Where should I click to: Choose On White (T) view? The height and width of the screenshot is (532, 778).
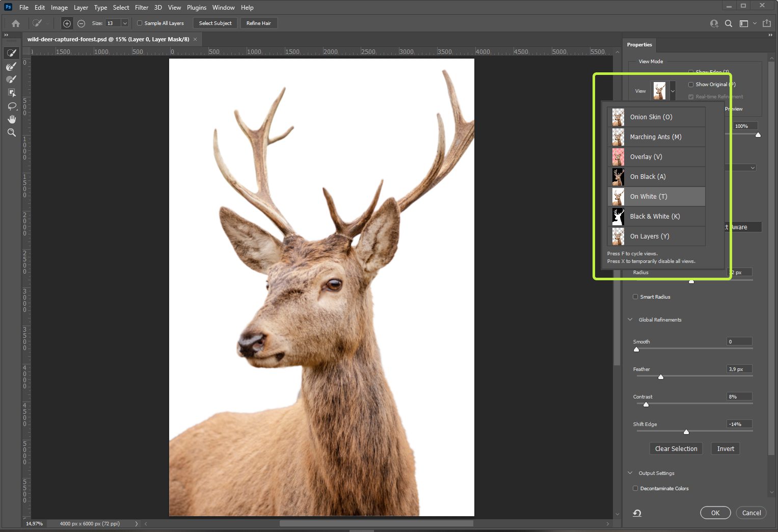pos(656,197)
